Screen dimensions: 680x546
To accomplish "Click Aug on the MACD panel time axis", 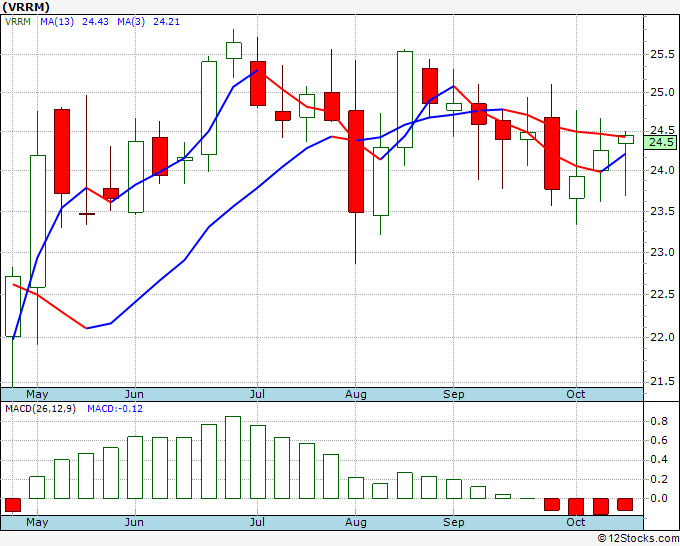I will 356,522.
